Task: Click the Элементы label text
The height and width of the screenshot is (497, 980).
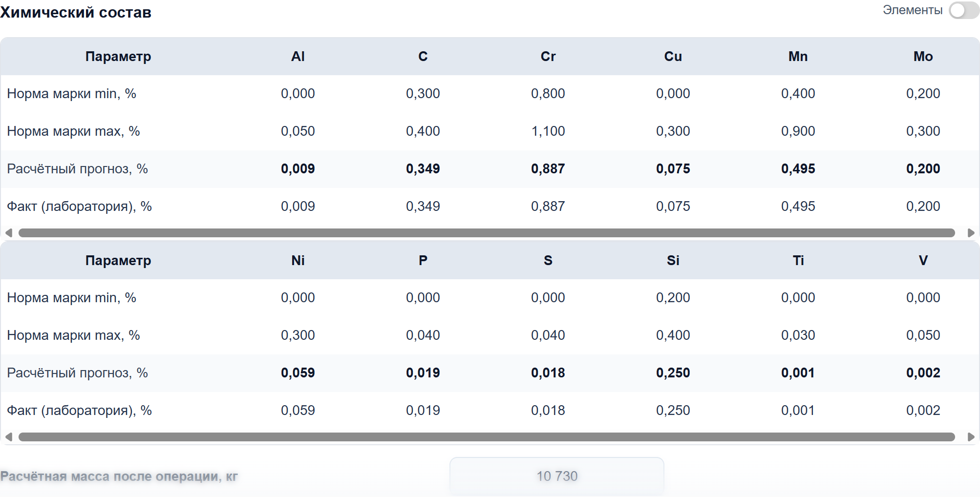Action: coord(913,10)
